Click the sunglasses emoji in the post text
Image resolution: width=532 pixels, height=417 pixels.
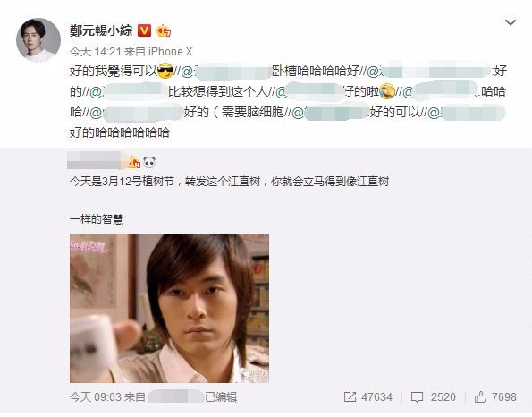click(165, 71)
